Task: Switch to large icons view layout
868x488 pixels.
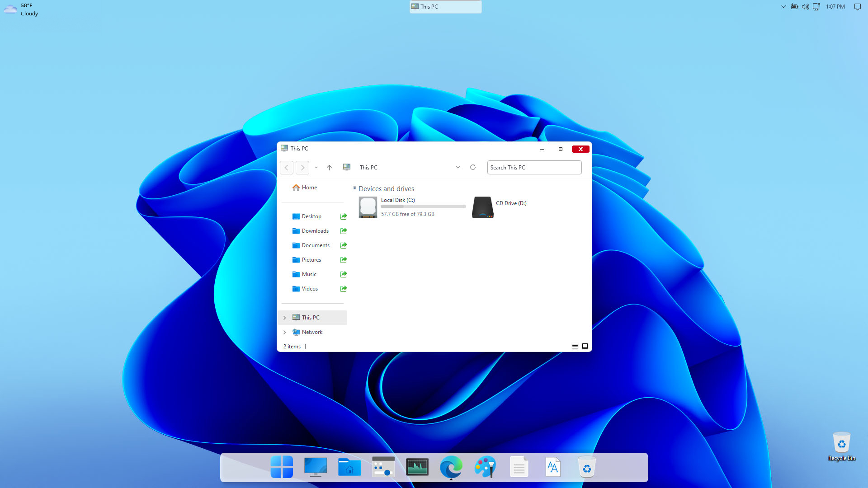Action: (x=585, y=346)
